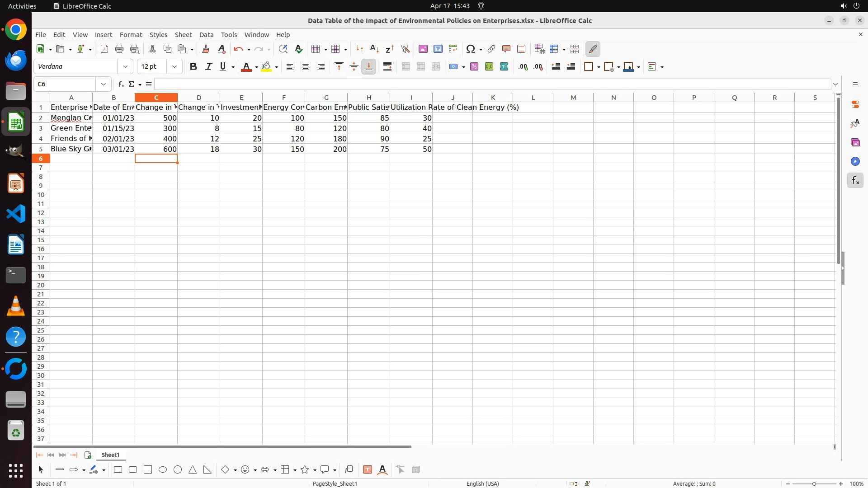This screenshot has width=868, height=488.
Task: Click the zoom slider in the status bar
Action: [x=814, y=483]
